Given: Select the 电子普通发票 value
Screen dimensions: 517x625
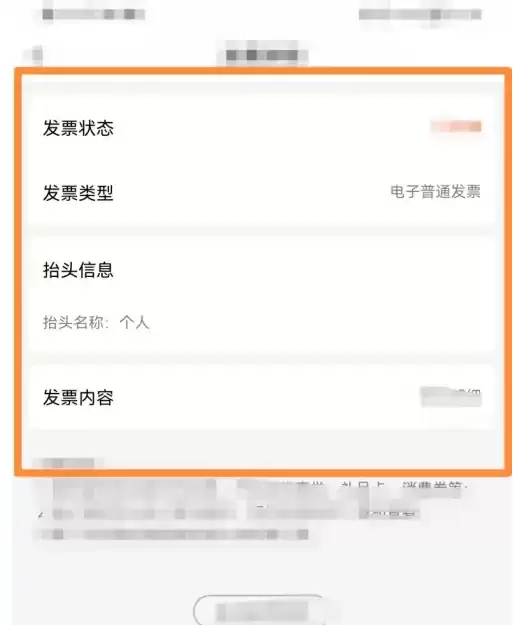Looking at the screenshot, I should [435, 192].
